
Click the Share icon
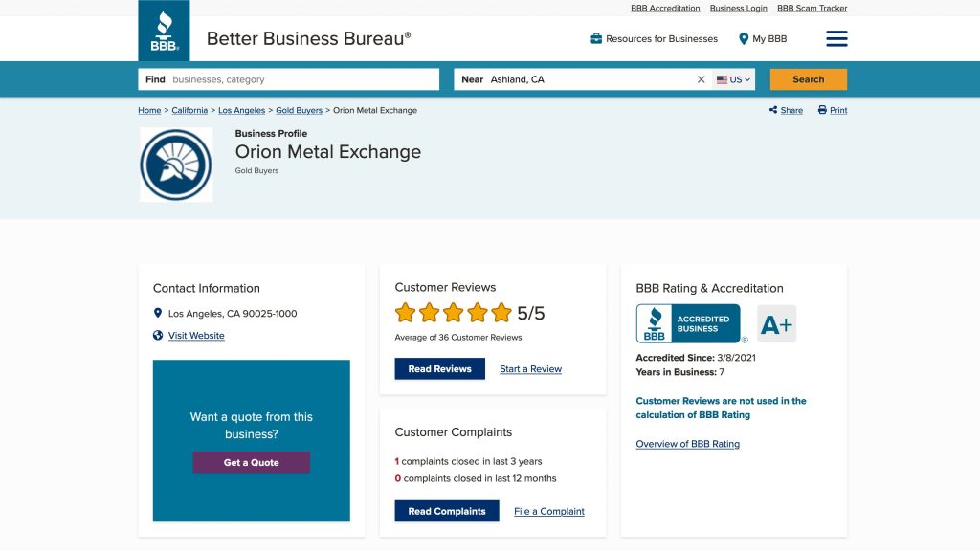pyautogui.click(x=773, y=110)
